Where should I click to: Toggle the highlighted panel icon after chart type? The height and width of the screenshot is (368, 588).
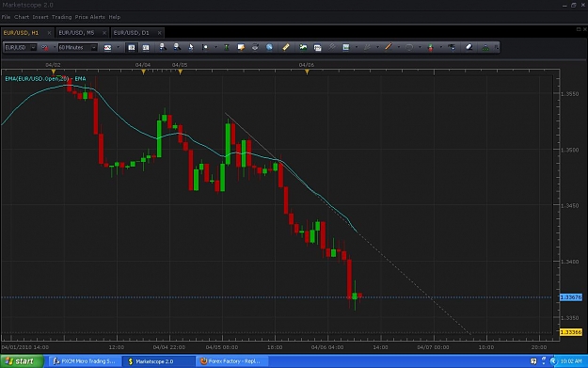coord(132,48)
